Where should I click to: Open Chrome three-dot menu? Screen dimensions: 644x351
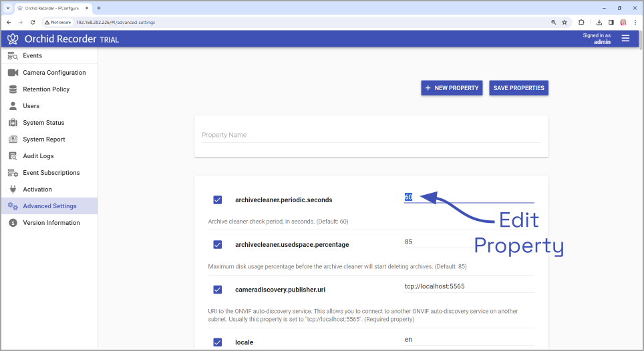(635, 23)
